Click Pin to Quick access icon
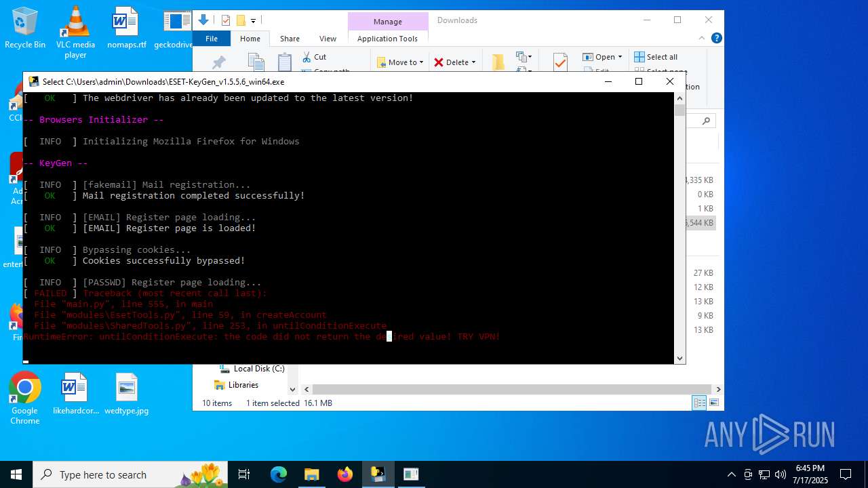Screen dimensions: 868x488 pos(219,62)
